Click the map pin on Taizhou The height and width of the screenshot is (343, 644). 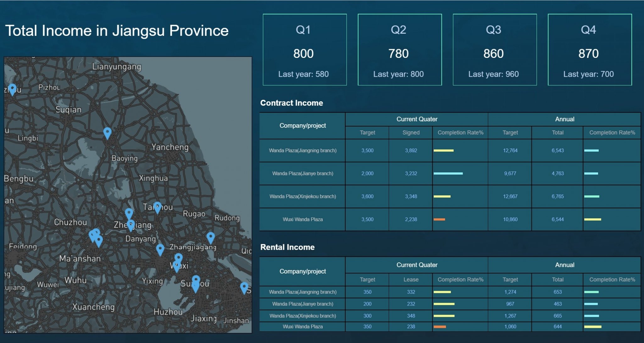pyautogui.click(x=157, y=207)
